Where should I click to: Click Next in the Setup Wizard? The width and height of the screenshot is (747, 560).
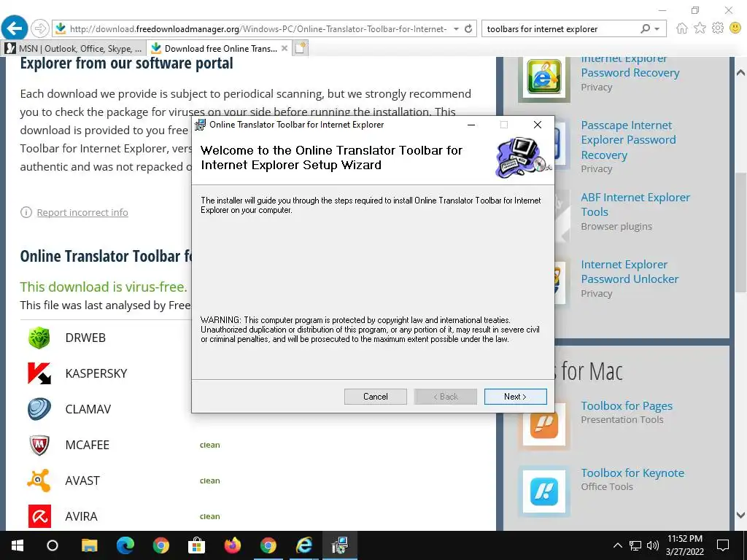515,397
